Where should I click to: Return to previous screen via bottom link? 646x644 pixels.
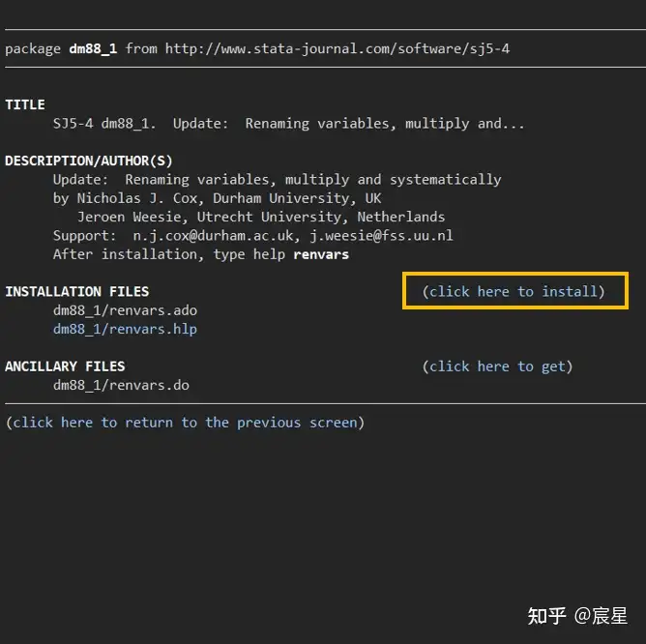tap(185, 423)
